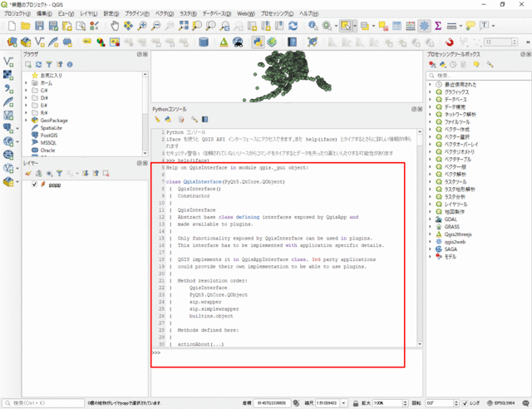The width and height of the screenshot is (532, 409).
Task: Click the Save Project icon
Action: [40, 27]
